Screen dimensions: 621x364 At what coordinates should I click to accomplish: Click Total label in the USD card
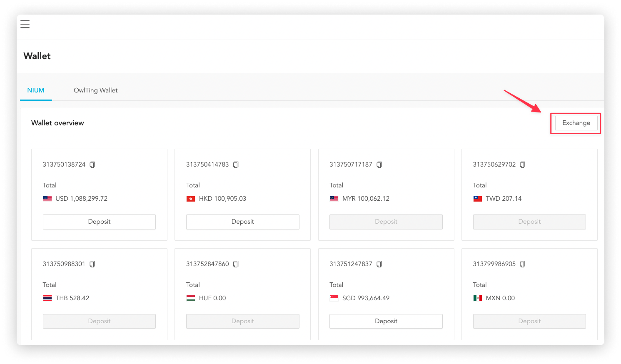point(50,185)
